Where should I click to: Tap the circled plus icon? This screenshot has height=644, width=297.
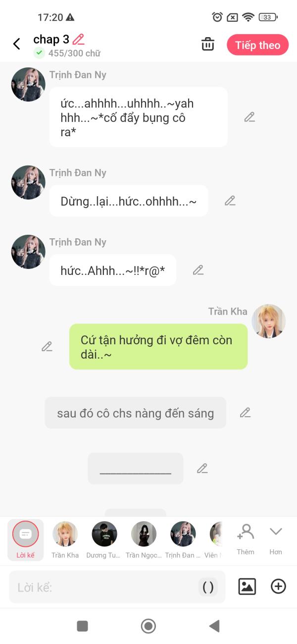click(x=278, y=587)
